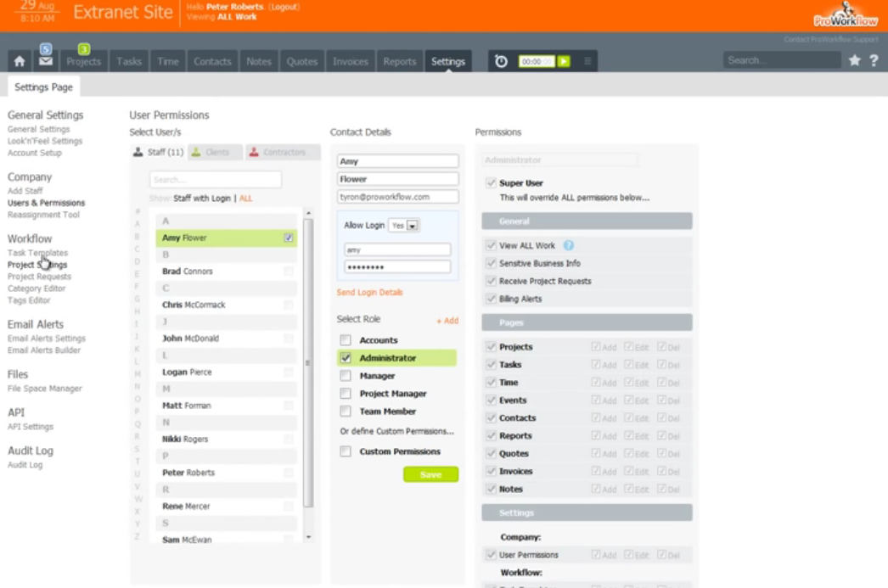Check the Project Manager role checkbox

tap(346, 394)
